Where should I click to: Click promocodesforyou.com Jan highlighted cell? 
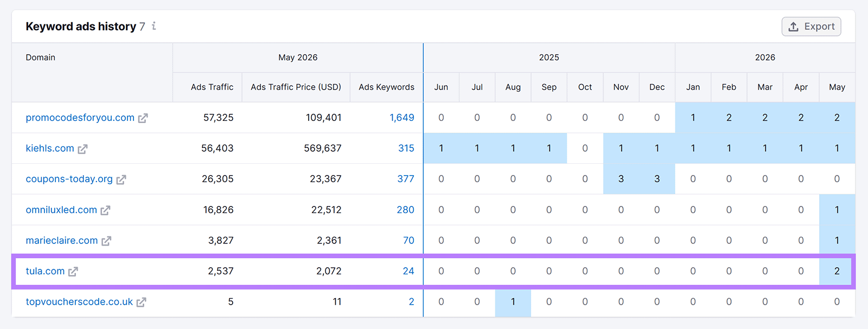[693, 118]
